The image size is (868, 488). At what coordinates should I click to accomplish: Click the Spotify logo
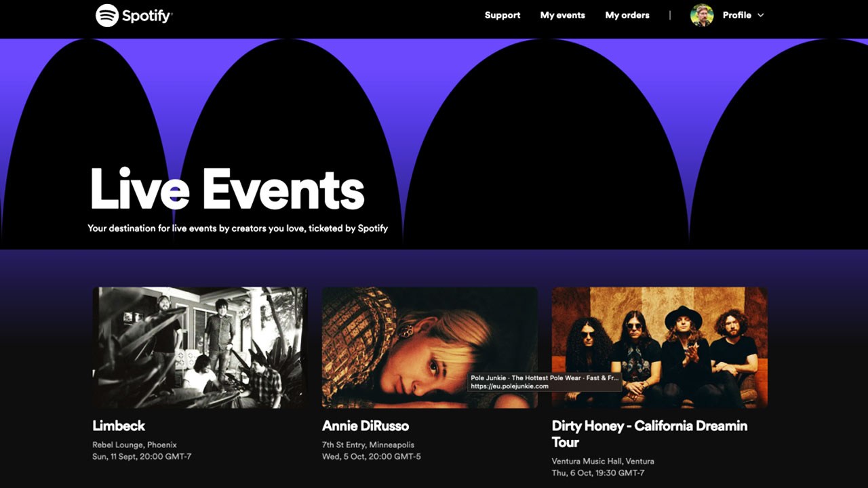point(134,14)
